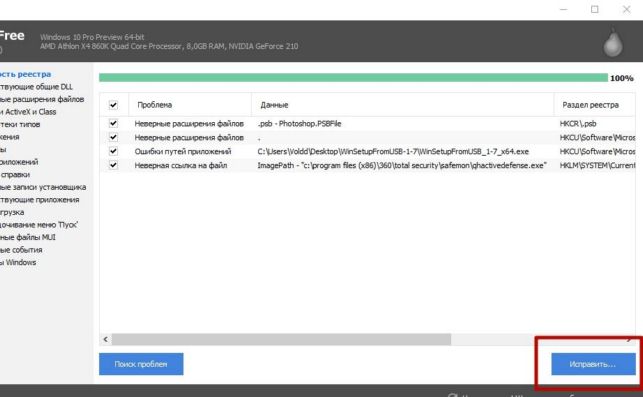Click the 100% progress percentage label

click(622, 78)
